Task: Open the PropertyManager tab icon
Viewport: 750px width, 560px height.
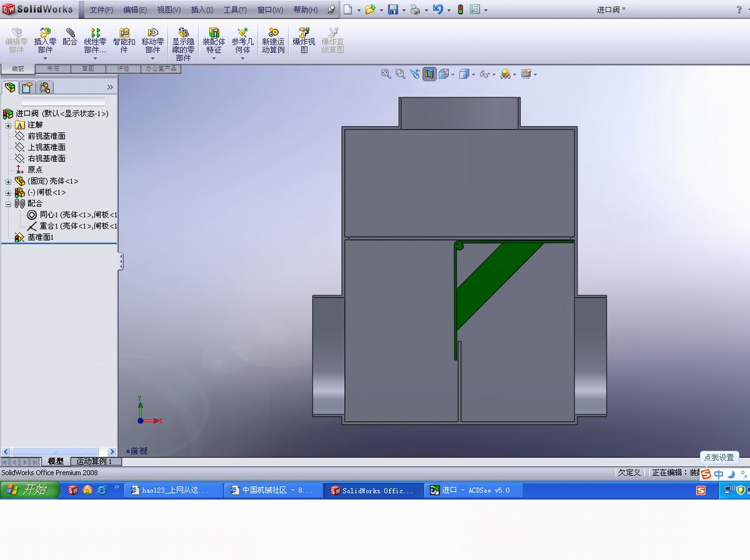Action: click(x=28, y=87)
